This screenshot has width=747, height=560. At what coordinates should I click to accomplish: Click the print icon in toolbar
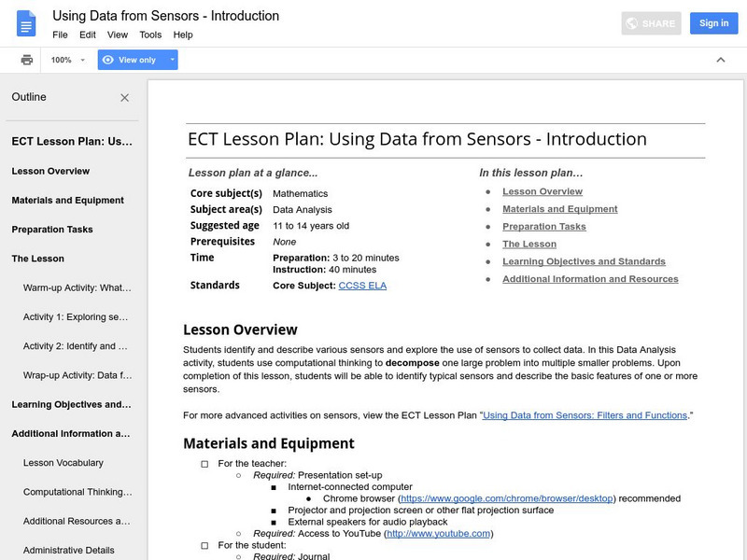pos(27,60)
